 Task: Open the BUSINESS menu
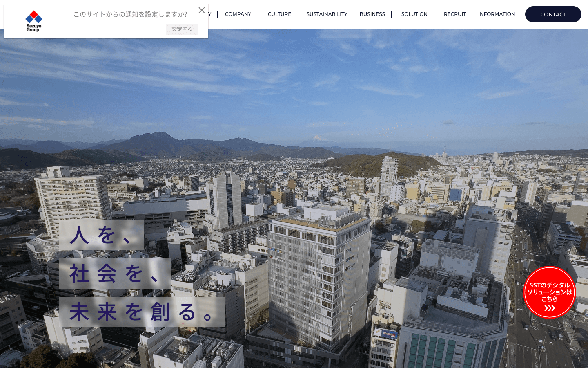point(372,14)
